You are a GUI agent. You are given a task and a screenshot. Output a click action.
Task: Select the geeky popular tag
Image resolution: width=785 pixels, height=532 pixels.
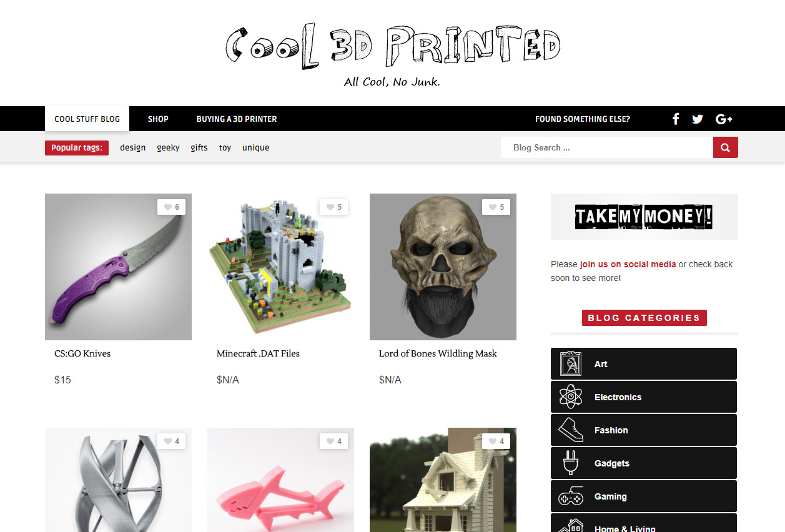tap(168, 148)
